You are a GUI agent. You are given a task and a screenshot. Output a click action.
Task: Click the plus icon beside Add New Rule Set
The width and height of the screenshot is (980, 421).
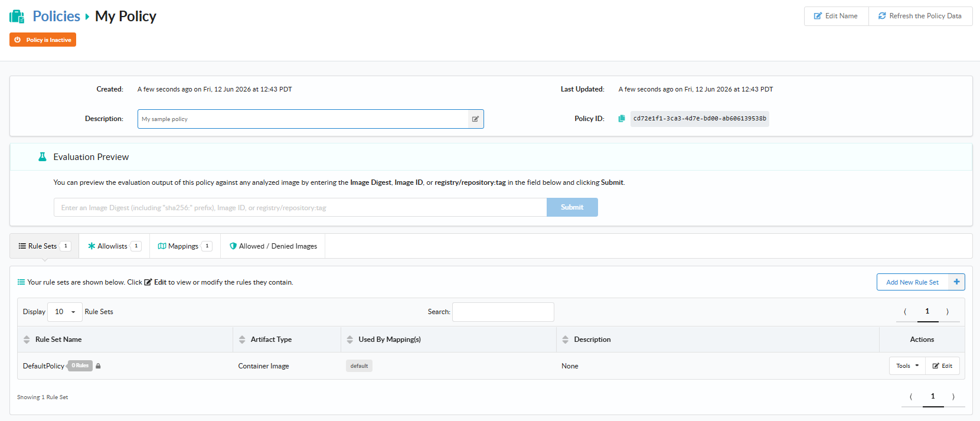click(956, 282)
